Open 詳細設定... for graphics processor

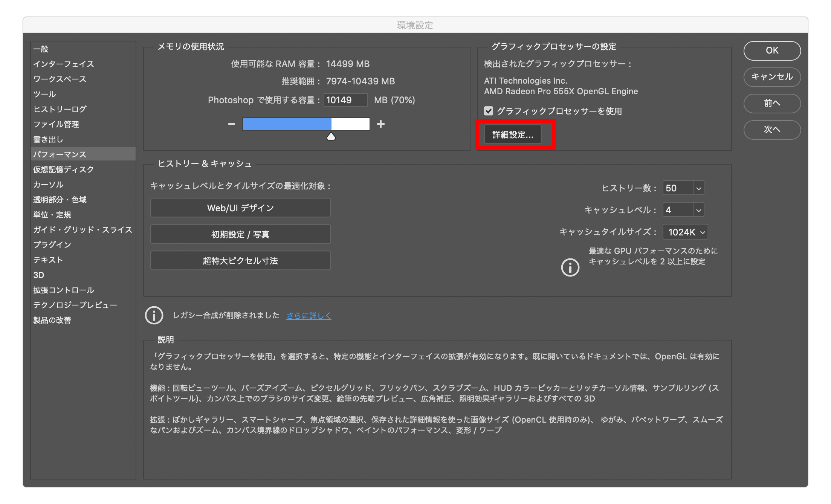513,134
